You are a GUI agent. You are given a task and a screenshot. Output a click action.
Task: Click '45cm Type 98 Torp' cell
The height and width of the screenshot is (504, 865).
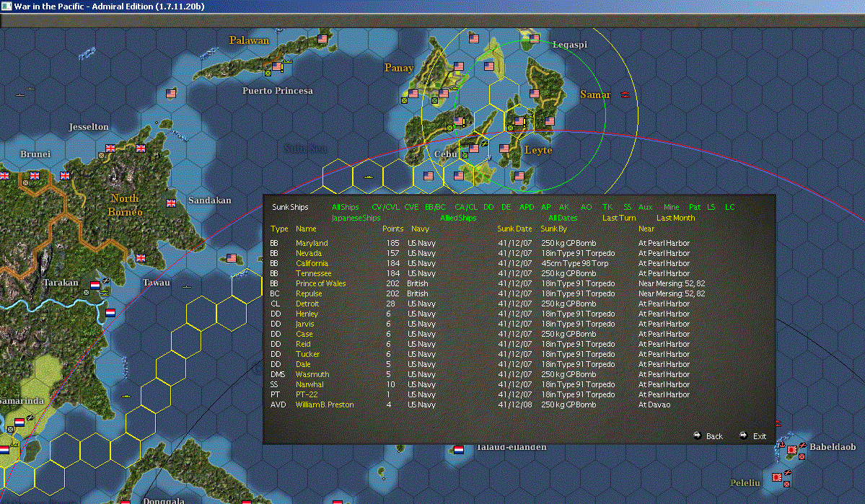click(575, 264)
